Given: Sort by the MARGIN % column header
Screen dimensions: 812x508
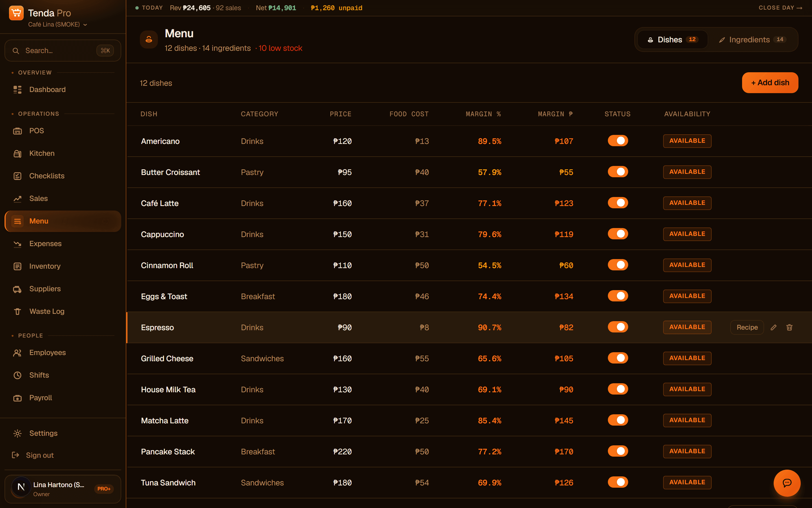Looking at the screenshot, I should [483, 114].
